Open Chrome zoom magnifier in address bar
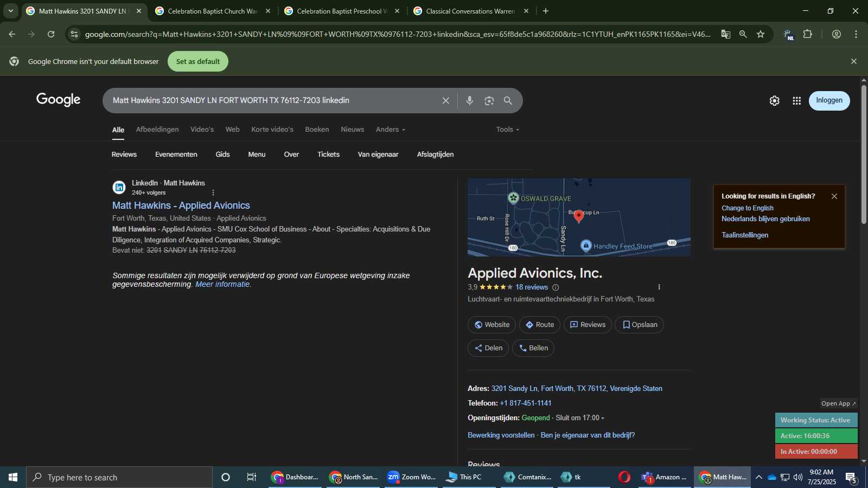 click(x=743, y=34)
